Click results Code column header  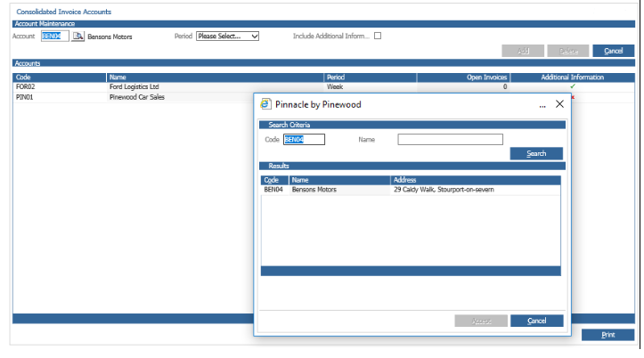click(274, 180)
